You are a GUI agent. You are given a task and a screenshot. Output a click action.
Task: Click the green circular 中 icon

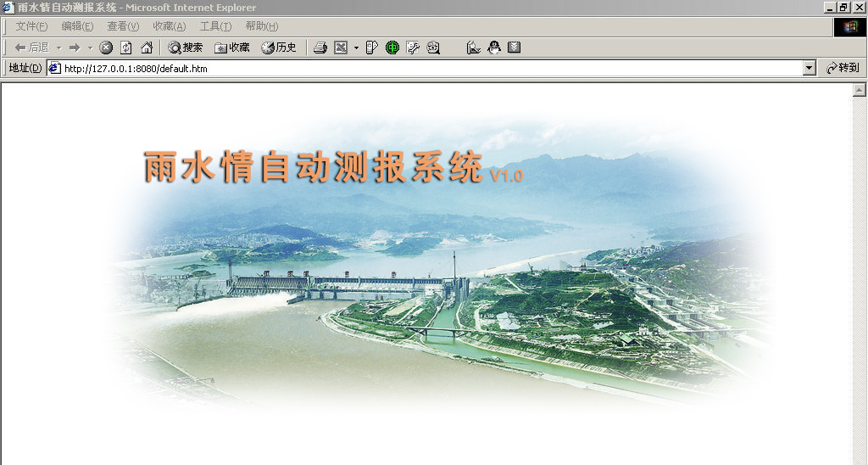[x=392, y=48]
